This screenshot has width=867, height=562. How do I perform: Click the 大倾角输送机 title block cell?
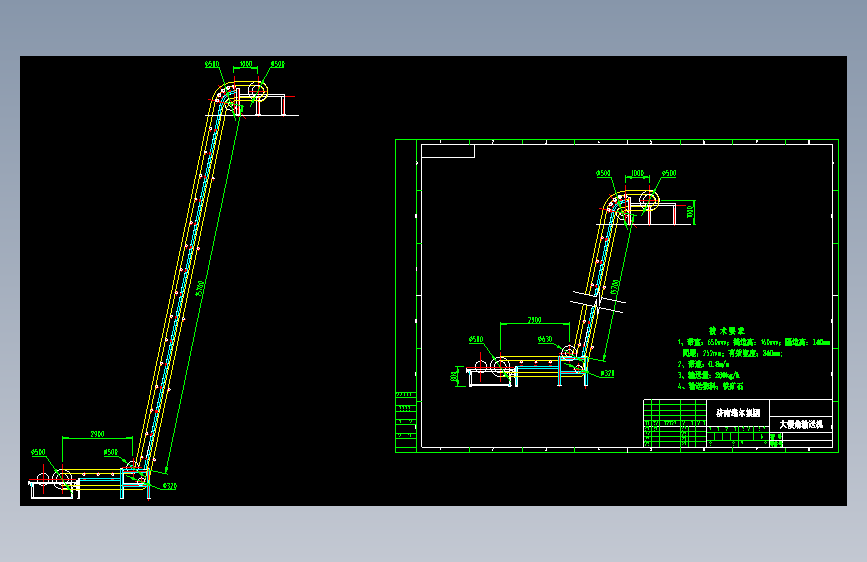click(x=801, y=424)
